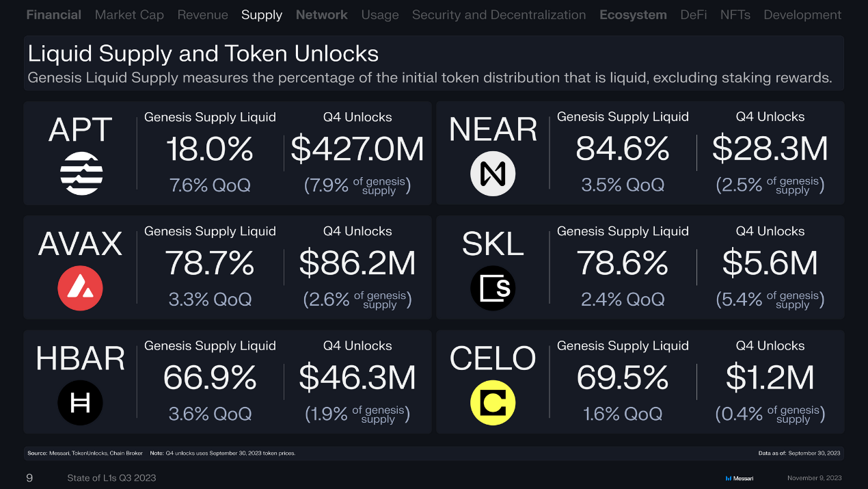Click the Financial section heading
This screenshot has width=868, height=489.
54,15
